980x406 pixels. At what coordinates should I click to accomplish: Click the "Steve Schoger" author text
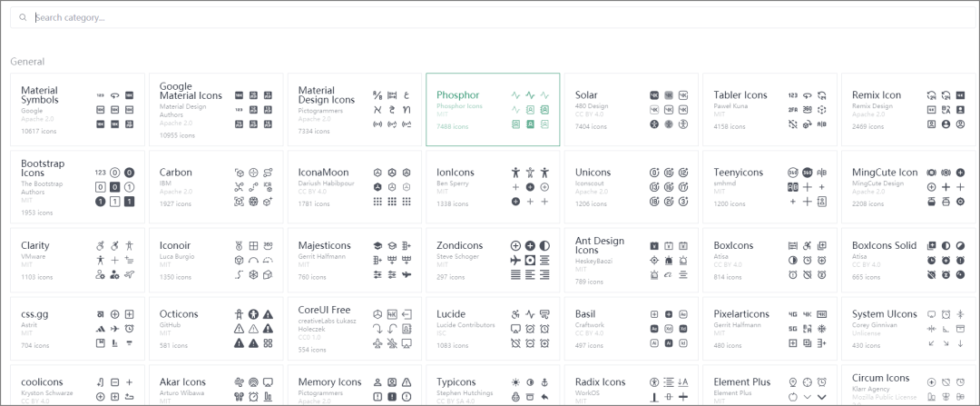[x=458, y=257]
